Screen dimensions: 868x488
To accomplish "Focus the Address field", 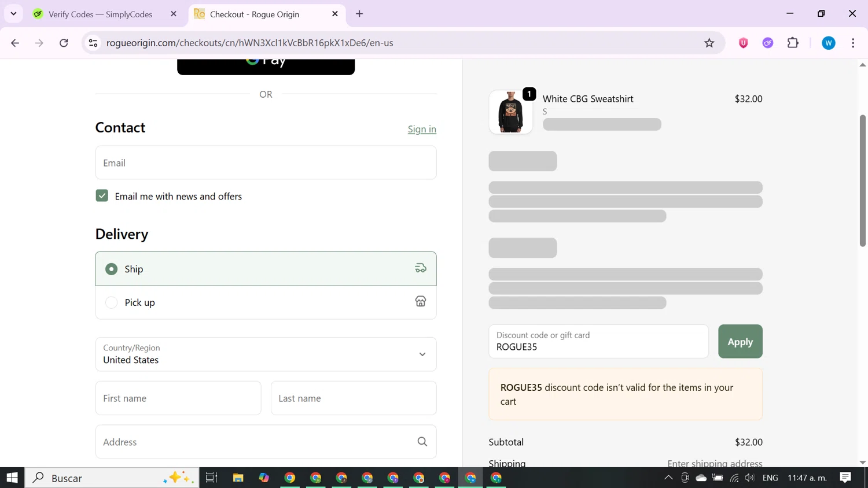I will coord(266,442).
